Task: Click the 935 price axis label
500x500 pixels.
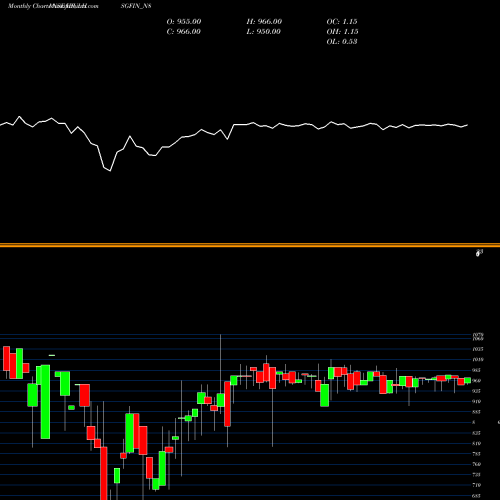Action: (x=477, y=391)
